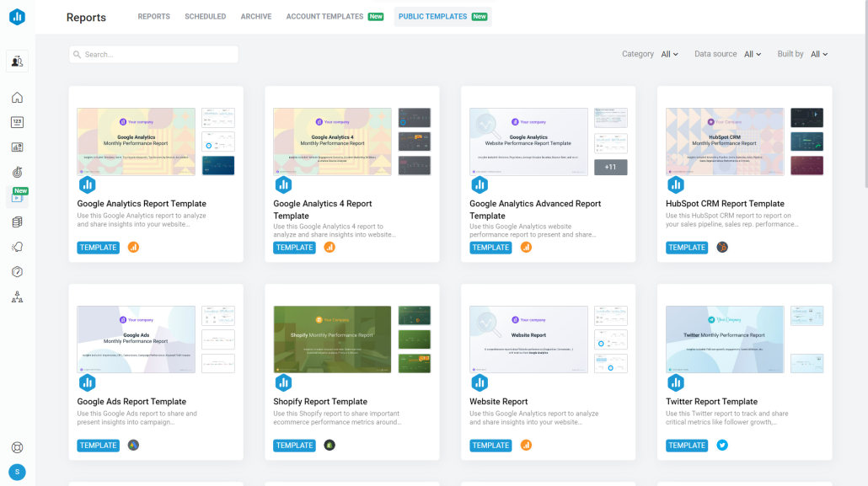The height and width of the screenshot is (486, 868).
Task: Click Shopify source icon on Shopify Report card
Action: (330, 445)
